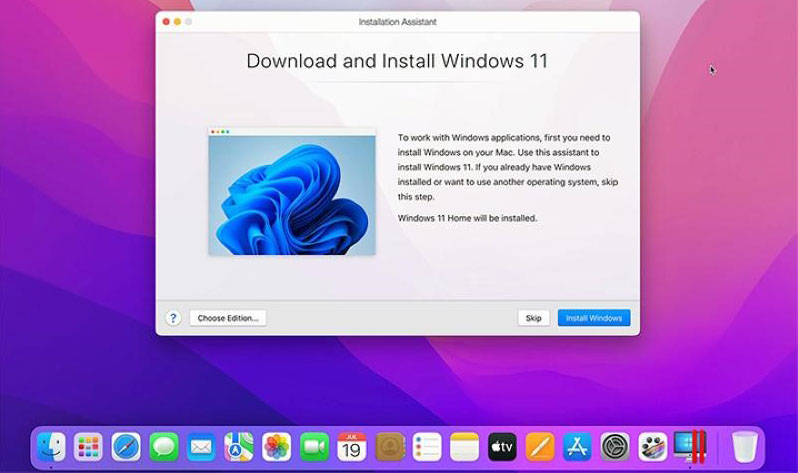Open Reminders from the Dock
This screenshot has width=798, height=473.
click(x=427, y=447)
